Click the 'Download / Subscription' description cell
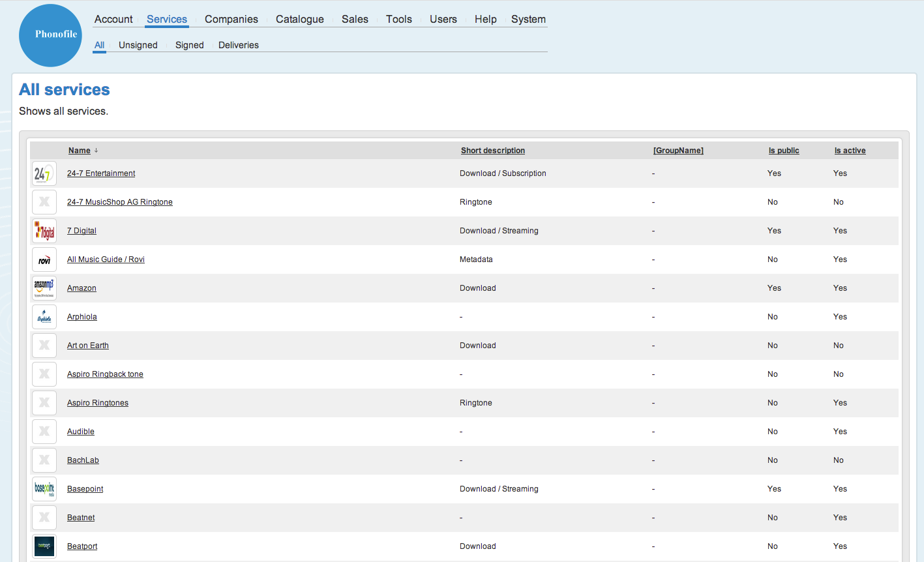This screenshot has height=562, width=924. point(503,173)
